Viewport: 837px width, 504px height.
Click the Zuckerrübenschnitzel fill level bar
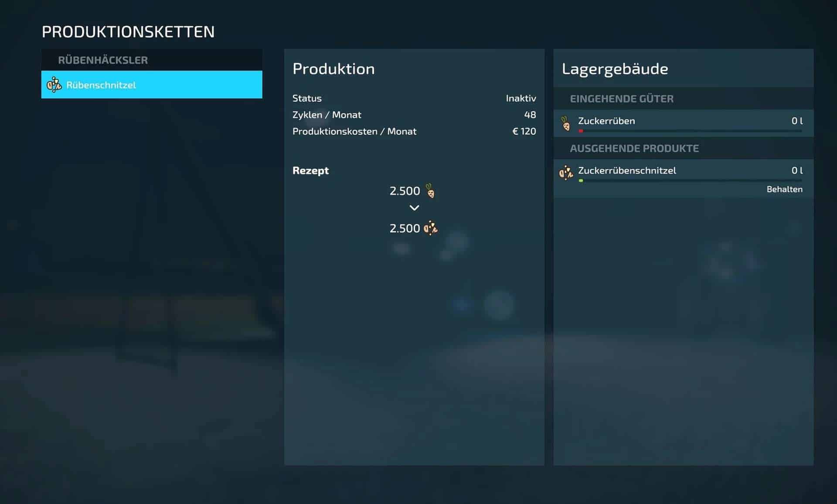click(690, 180)
